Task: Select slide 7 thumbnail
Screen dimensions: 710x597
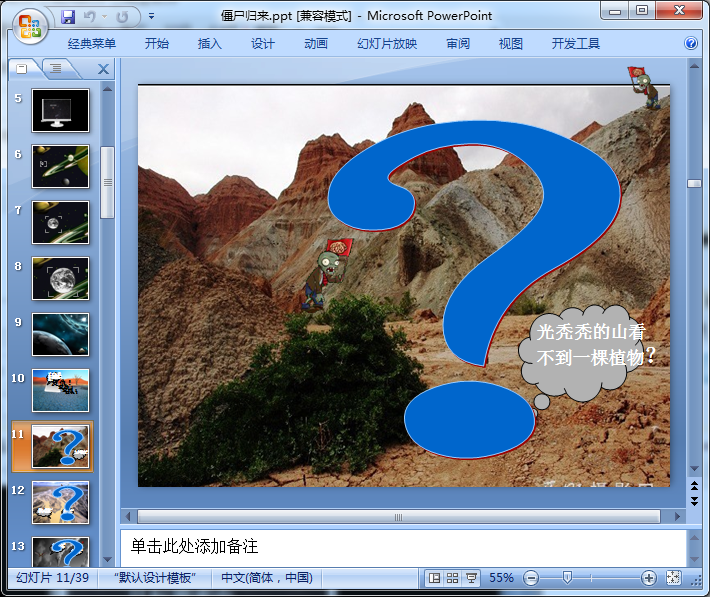Action: click(60, 222)
